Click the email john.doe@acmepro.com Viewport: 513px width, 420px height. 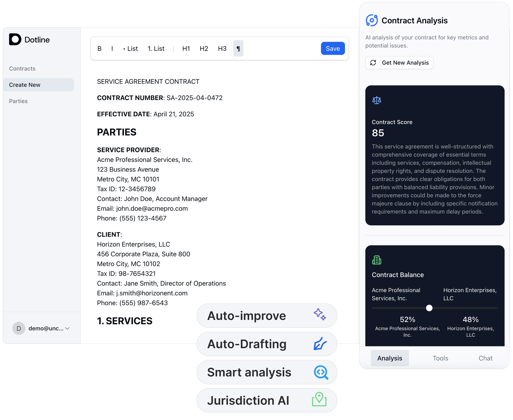[x=152, y=208]
